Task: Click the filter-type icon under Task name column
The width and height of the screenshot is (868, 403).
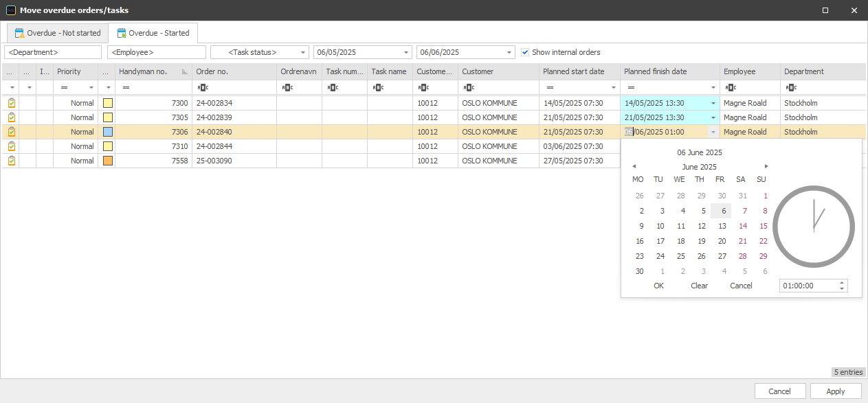Action: [378, 88]
